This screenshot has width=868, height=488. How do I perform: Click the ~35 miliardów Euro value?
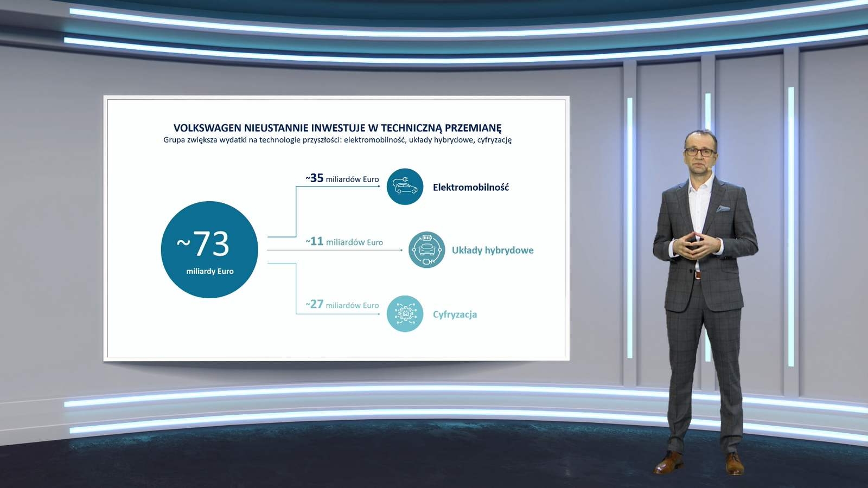342,178
